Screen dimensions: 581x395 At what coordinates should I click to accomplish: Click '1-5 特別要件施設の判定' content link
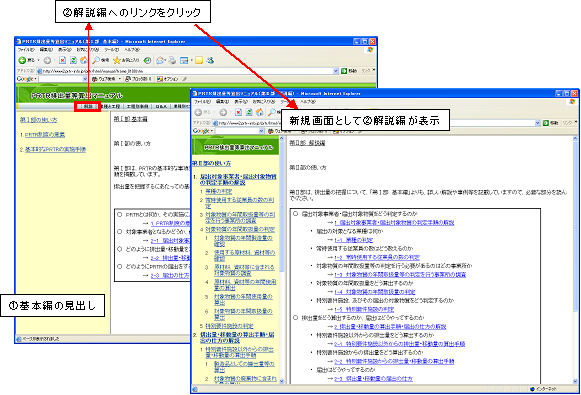(364, 309)
